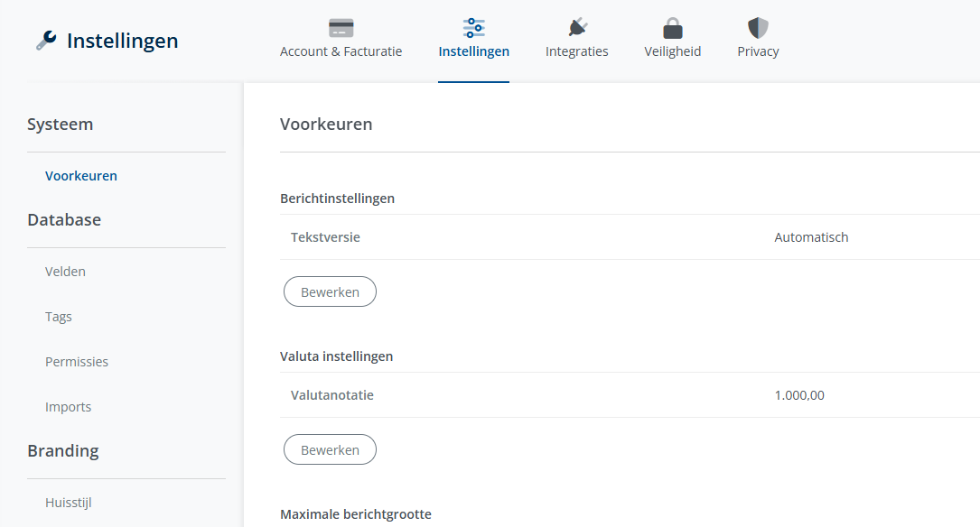Click the Maximale berichtgrootte section title

pos(356,514)
